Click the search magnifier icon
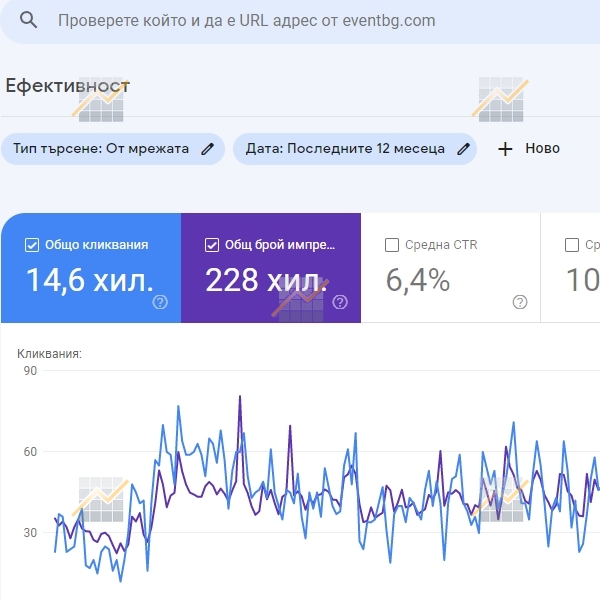This screenshot has height=600, width=600. [x=29, y=20]
